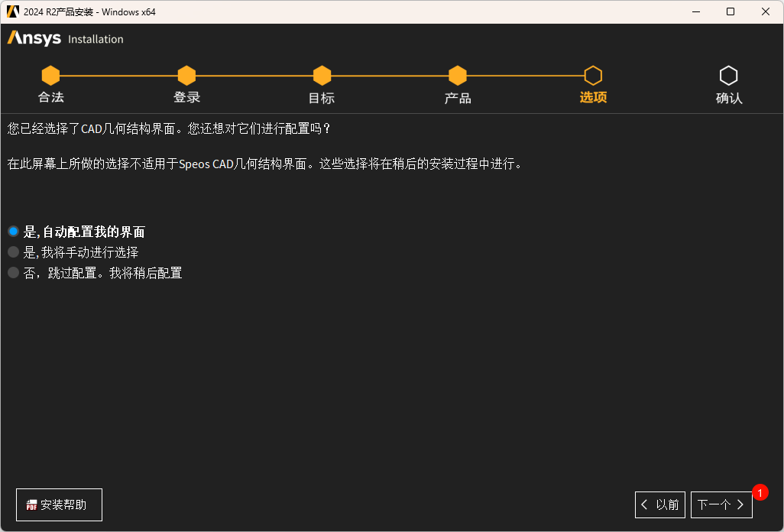Go back with the 以前 button
Image resolution: width=784 pixels, height=532 pixels.
[660, 504]
